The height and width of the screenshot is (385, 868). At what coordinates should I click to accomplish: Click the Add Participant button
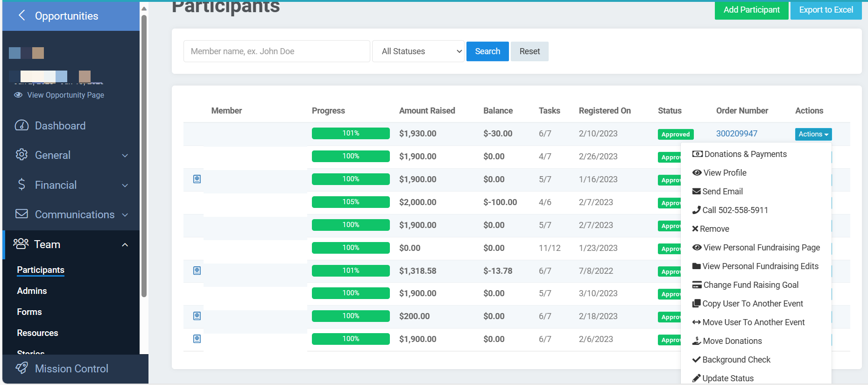[751, 10]
